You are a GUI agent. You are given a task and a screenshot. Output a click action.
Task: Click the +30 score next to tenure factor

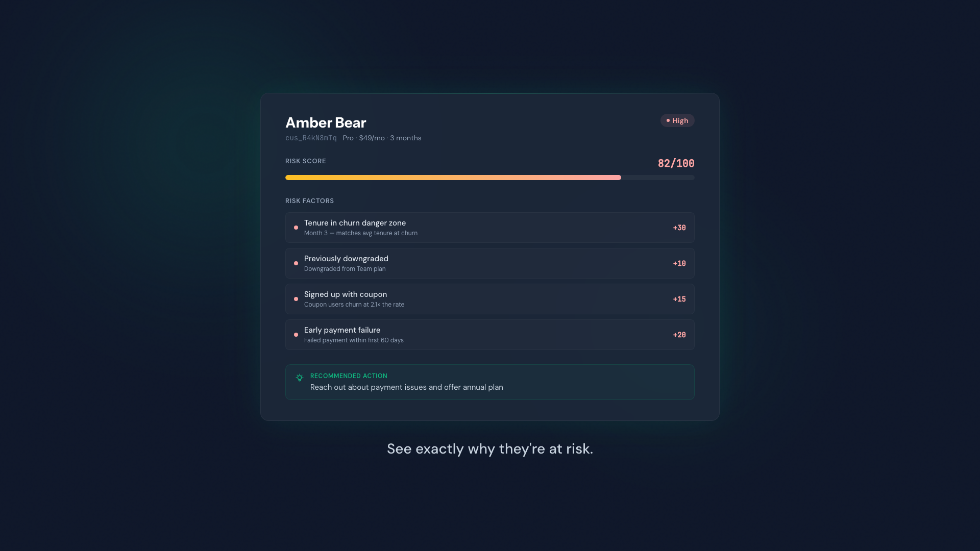coord(679,228)
